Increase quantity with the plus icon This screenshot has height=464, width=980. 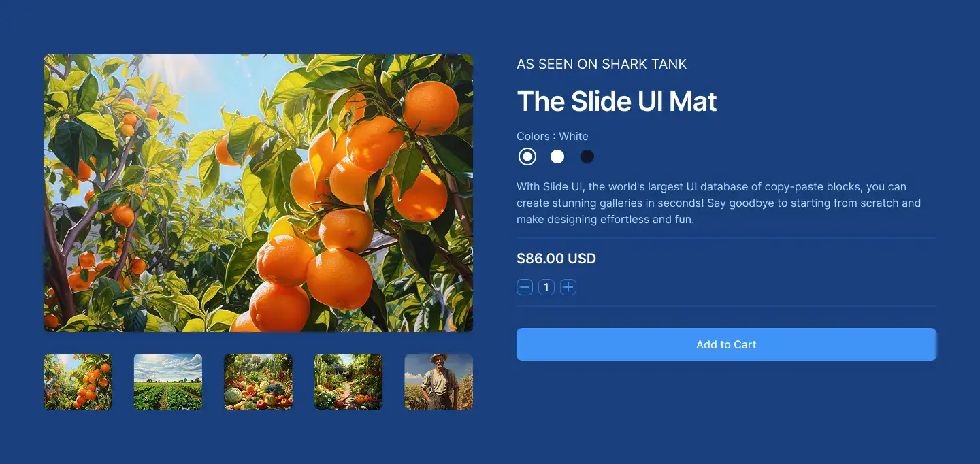tap(568, 287)
